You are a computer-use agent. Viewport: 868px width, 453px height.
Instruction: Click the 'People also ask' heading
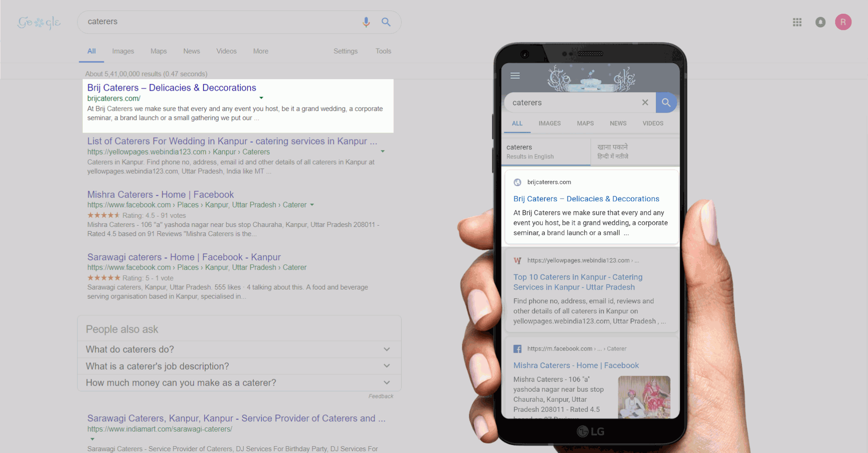[122, 329]
